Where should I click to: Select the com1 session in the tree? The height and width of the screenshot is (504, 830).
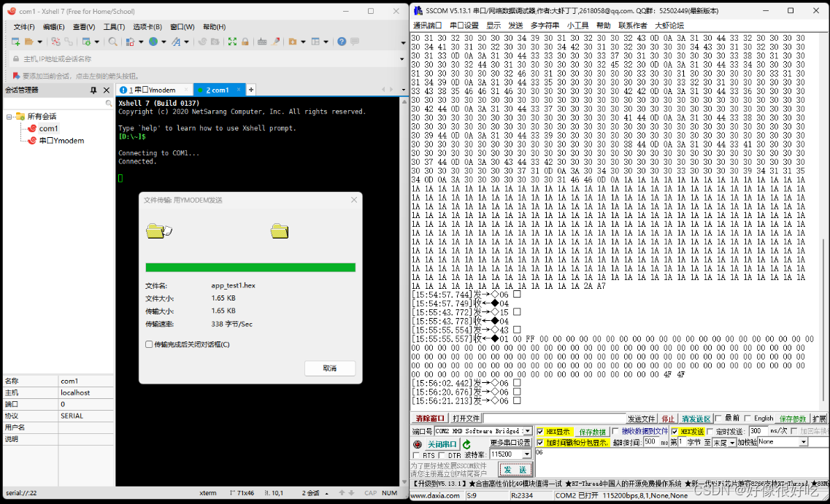(x=48, y=128)
